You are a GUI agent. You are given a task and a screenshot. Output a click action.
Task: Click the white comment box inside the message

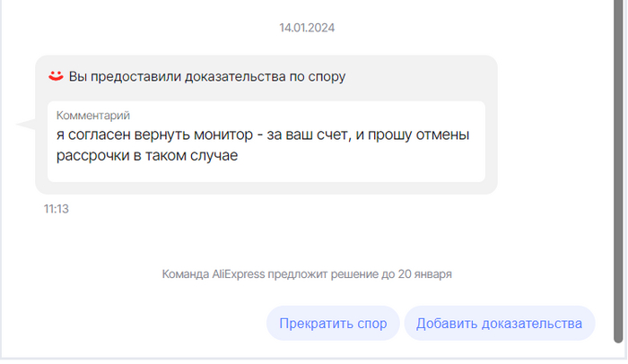tap(266, 141)
